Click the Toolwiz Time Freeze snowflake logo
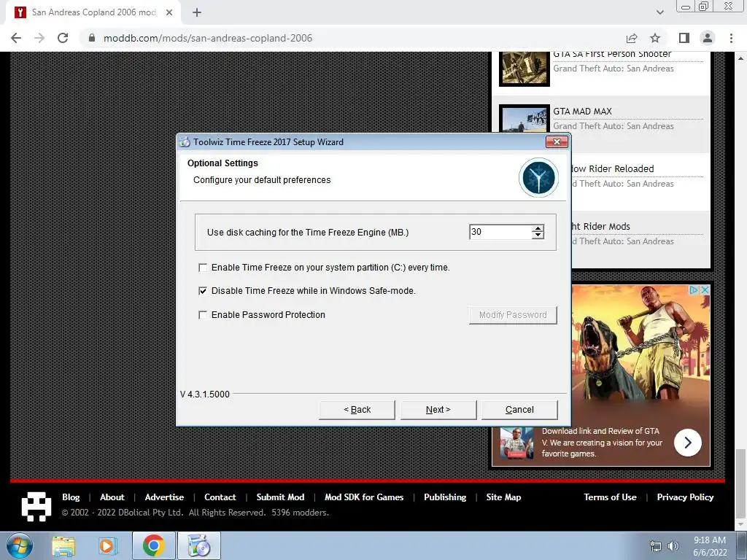The image size is (747, 560). pyautogui.click(x=538, y=178)
